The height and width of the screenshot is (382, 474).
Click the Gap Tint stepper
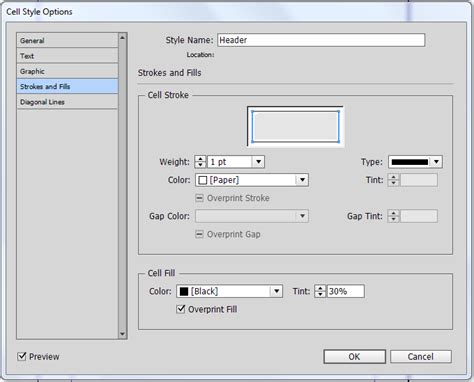pos(394,216)
